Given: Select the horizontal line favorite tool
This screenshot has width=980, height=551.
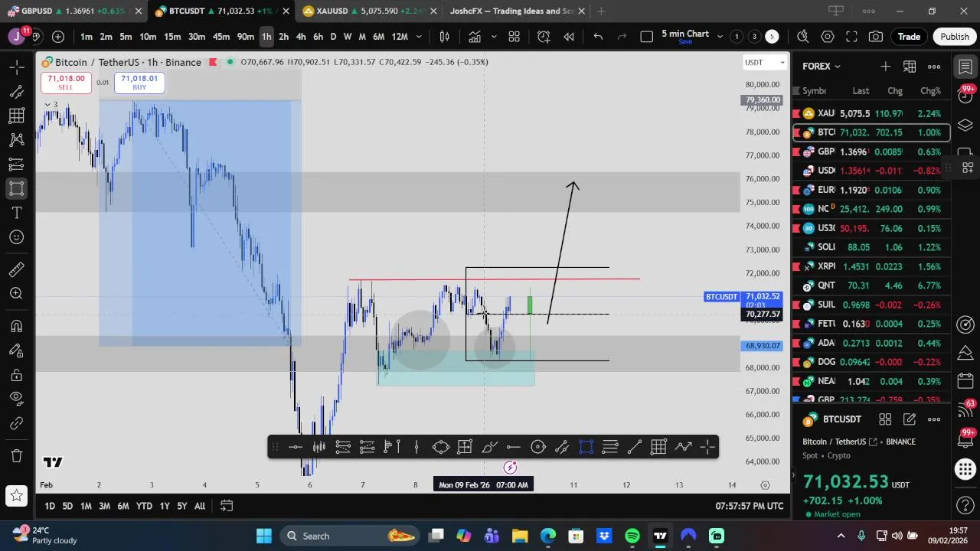Looking at the screenshot, I should (x=296, y=447).
